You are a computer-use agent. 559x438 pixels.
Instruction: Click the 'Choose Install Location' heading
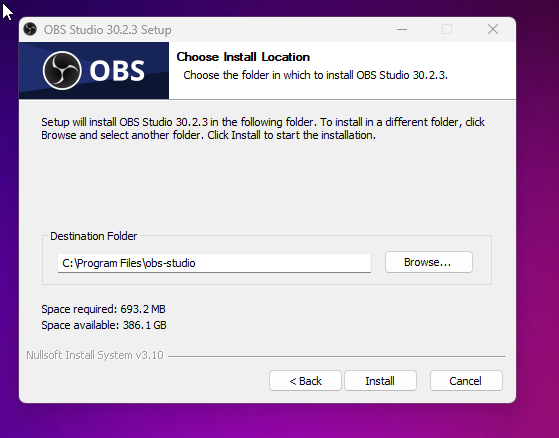click(243, 57)
